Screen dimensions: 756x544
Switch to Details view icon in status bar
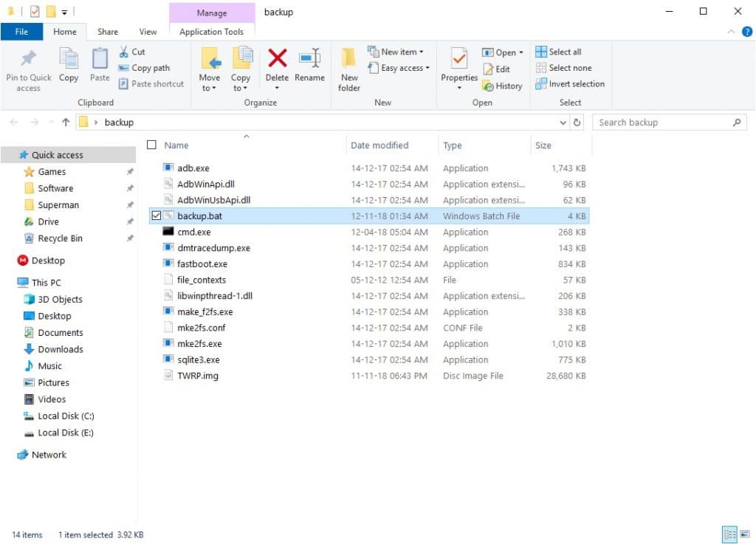pos(729,534)
